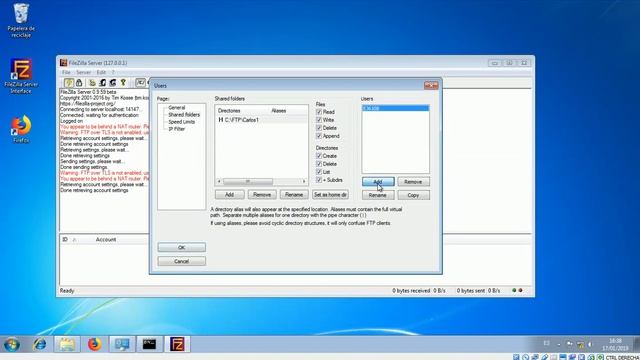Select the Firefox desktop shortcut
The width and height of the screenshot is (640, 360).
(x=21, y=129)
